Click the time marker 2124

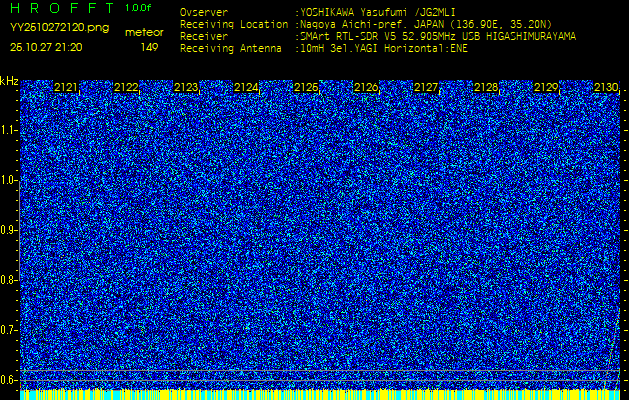246,87
